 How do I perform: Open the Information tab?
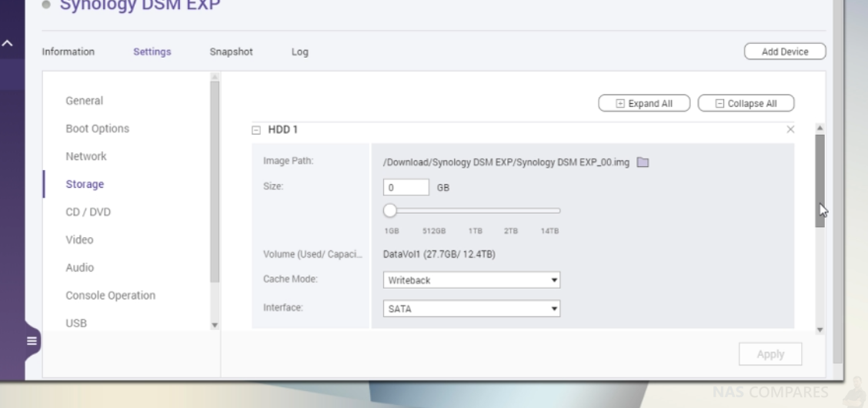tap(68, 52)
